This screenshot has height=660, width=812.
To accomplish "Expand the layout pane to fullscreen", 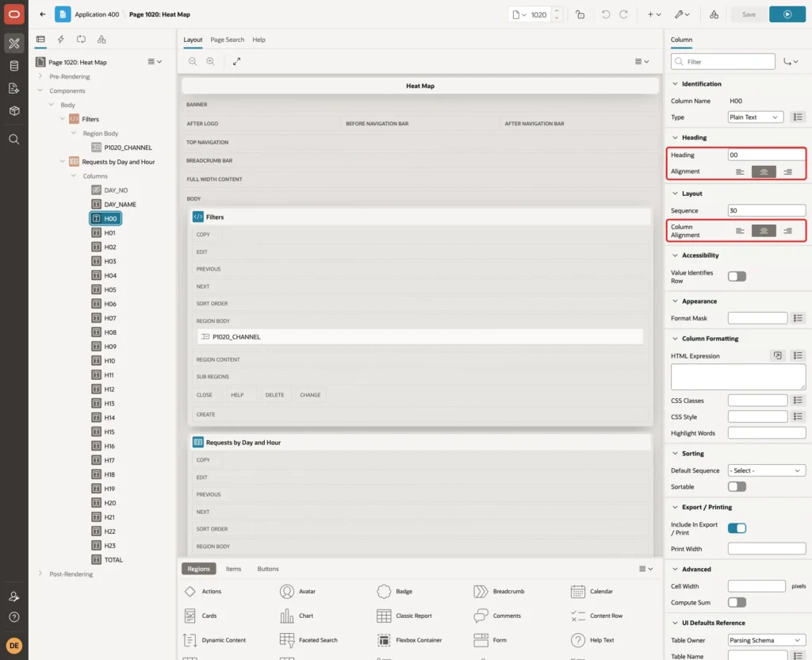I will (x=236, y=61).
